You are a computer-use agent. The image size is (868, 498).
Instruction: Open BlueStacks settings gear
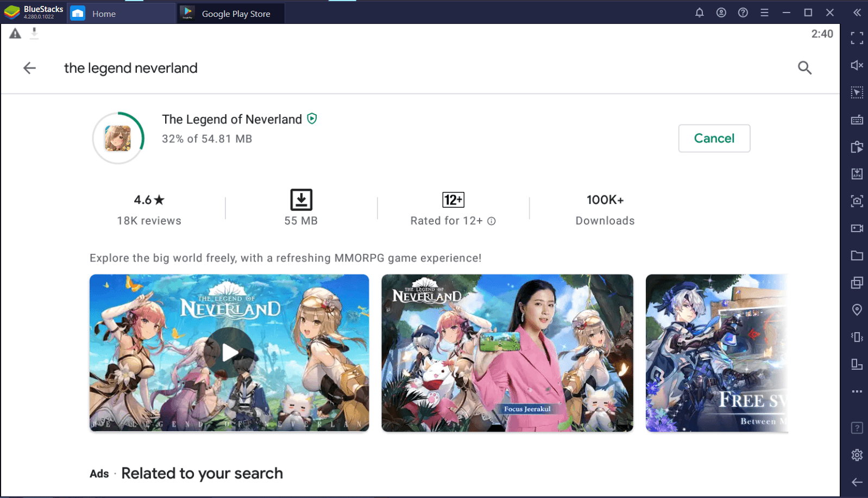(857, 455)
